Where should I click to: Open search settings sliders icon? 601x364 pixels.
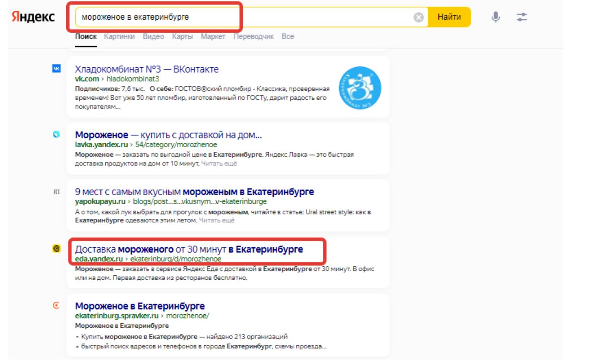click(522, 17)
